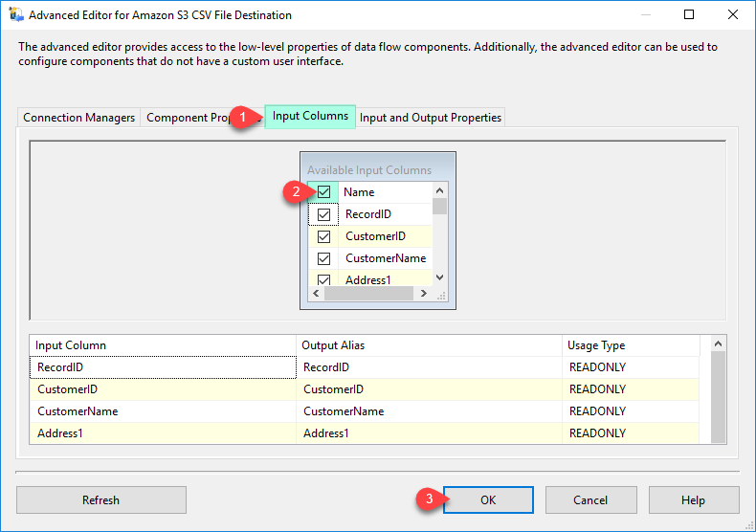Click the Cancel button
The image size is (756, 532).
tap(590, 500)
